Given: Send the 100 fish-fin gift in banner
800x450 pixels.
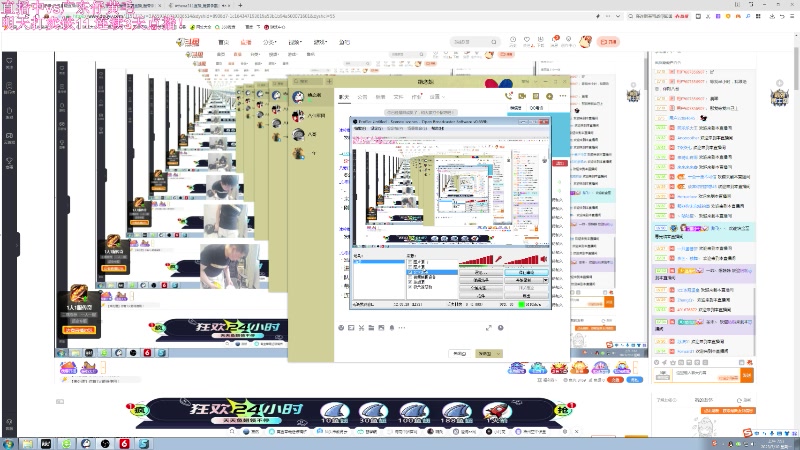Looking at the screenshot, I should coord(414,413).
